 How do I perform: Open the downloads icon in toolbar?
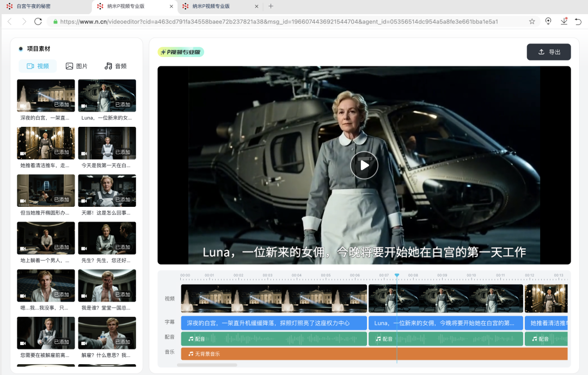point(564,21)
